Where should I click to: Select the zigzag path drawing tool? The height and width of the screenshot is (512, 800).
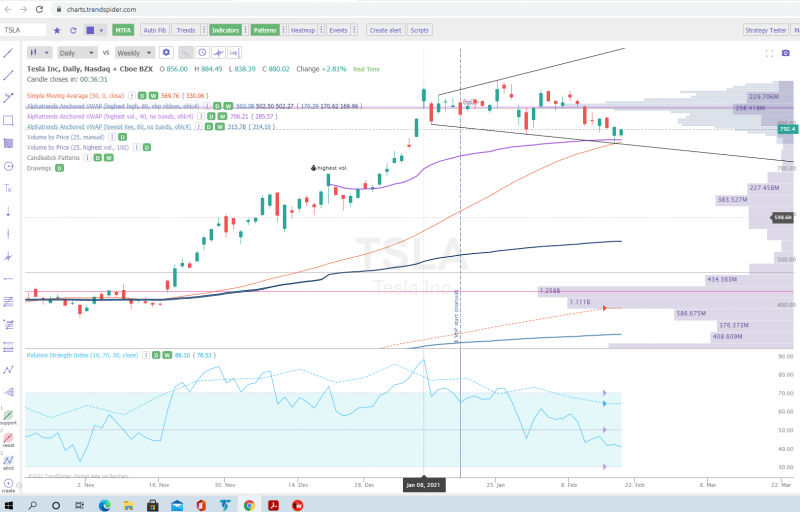8,370
